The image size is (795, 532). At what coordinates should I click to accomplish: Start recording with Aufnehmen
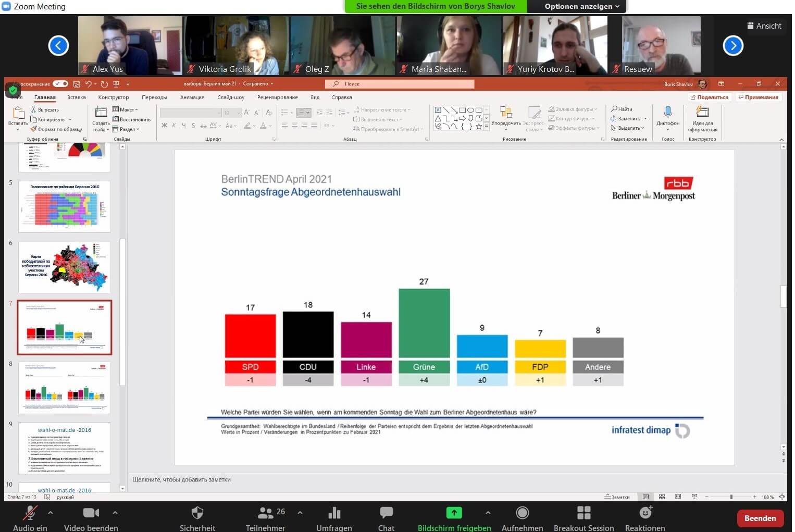coord(522,513)
